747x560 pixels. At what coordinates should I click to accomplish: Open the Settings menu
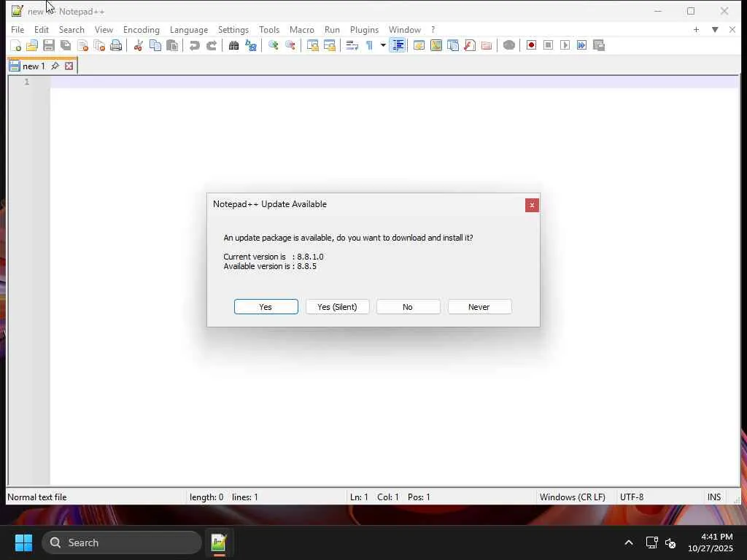coord(233,29)
